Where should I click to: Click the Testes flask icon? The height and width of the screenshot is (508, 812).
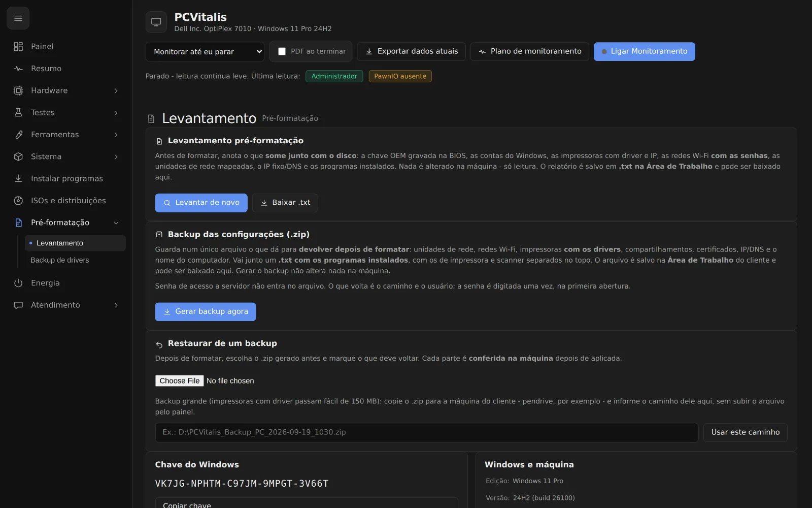pos(18,112)
